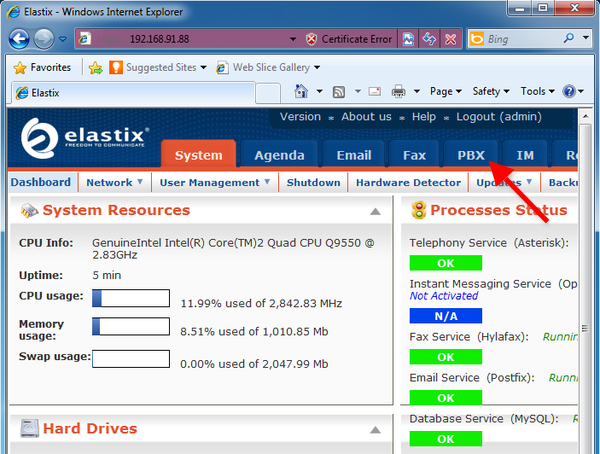
Task: Click the address bar showing 192.168.91.88
Action: (x=180, y=39)
